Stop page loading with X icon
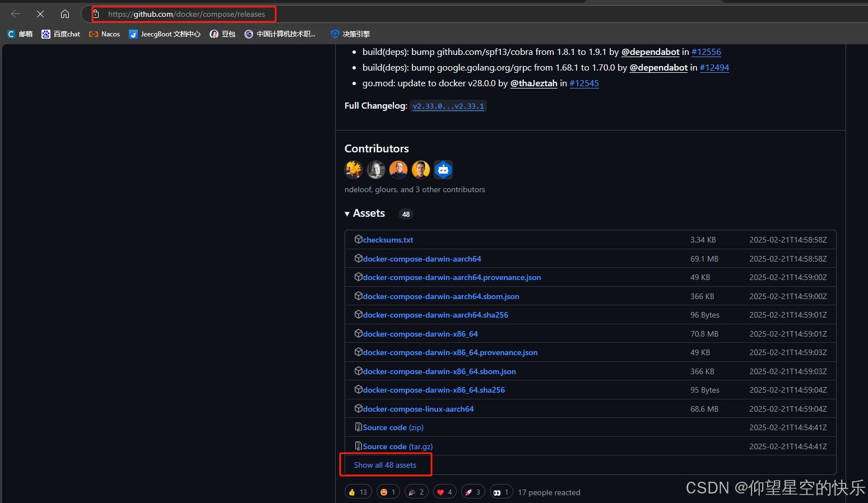 click(x=40, y=14)
